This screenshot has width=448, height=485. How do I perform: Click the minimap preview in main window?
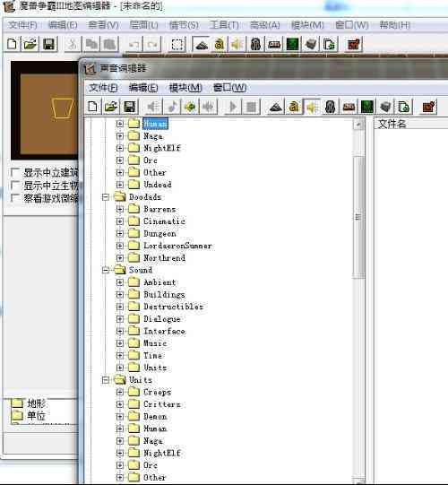[45, 110]
